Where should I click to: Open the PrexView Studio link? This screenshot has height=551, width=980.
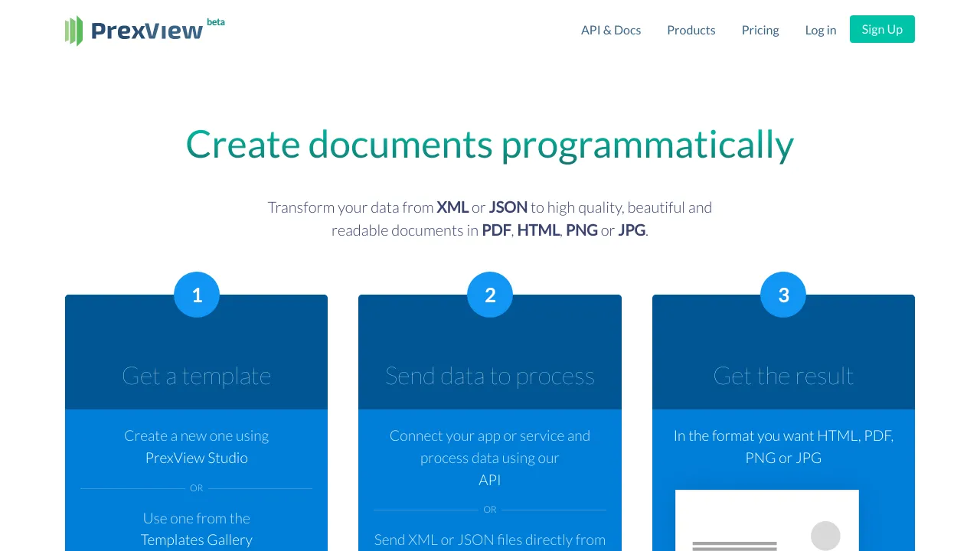197,458
